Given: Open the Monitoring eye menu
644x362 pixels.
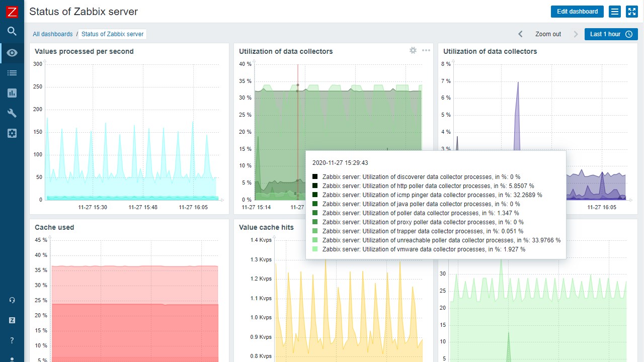Looking at the screenshot, I should tap(12, 53).
